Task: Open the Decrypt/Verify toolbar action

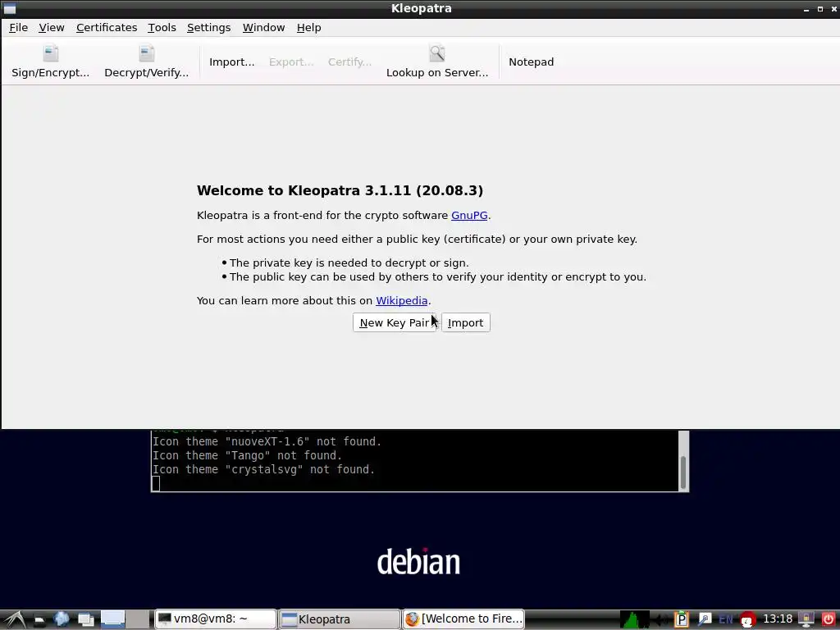Action: click(x=146, y=62)
